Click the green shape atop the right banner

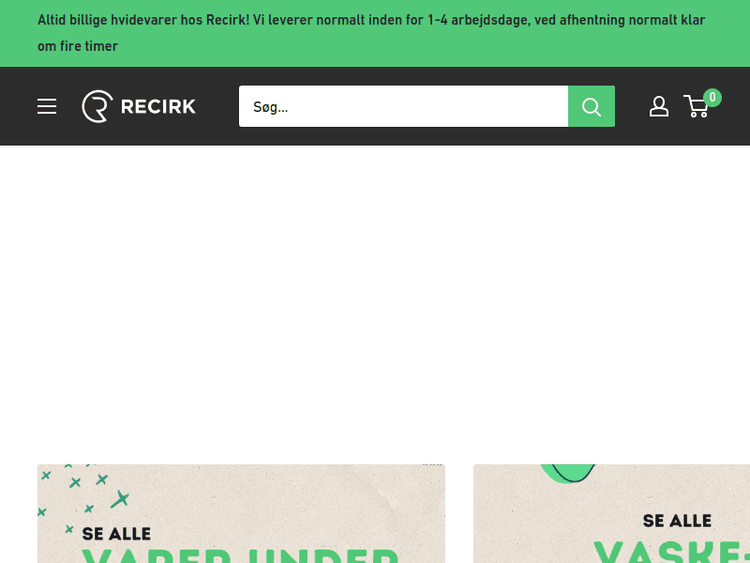[x=568, y=473]
